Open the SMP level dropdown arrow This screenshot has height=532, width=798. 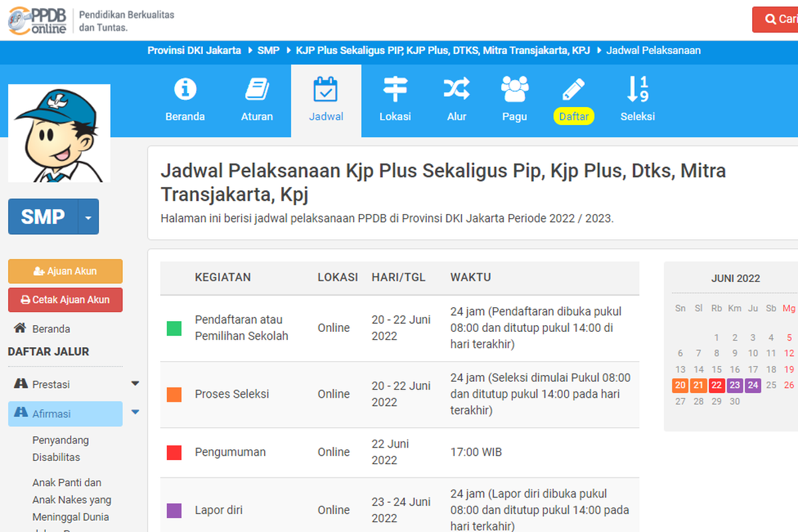point(88,217)
